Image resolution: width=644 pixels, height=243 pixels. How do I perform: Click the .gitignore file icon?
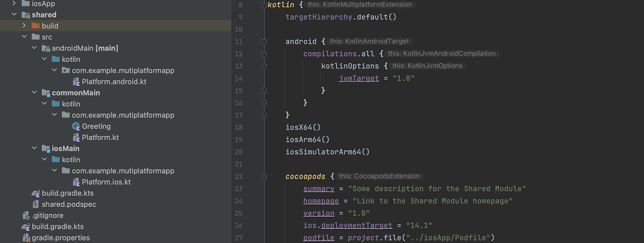[26, 215]
